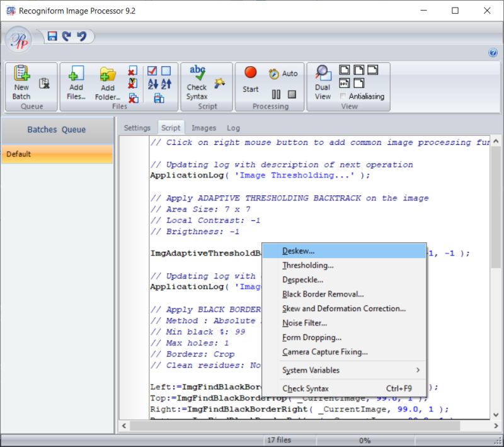Click Check Syntax Ctrl+F9 in the context menu

click(x=344, y=388)
